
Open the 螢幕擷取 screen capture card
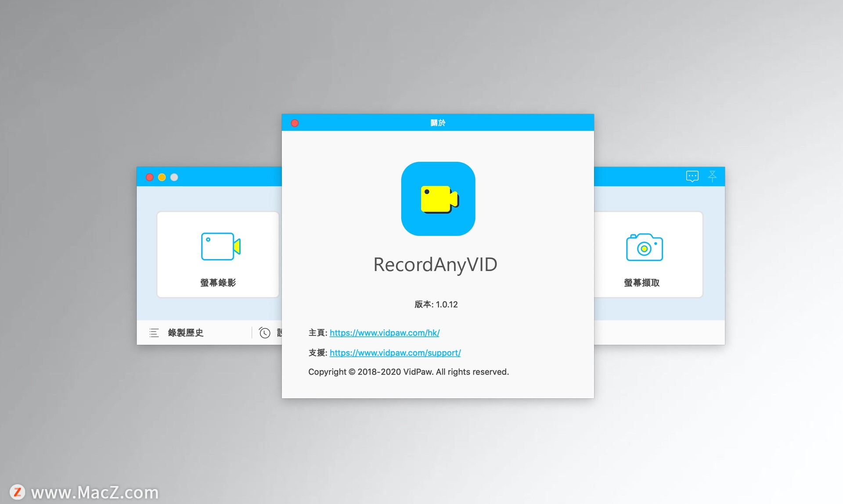click(x=648, y=254)
